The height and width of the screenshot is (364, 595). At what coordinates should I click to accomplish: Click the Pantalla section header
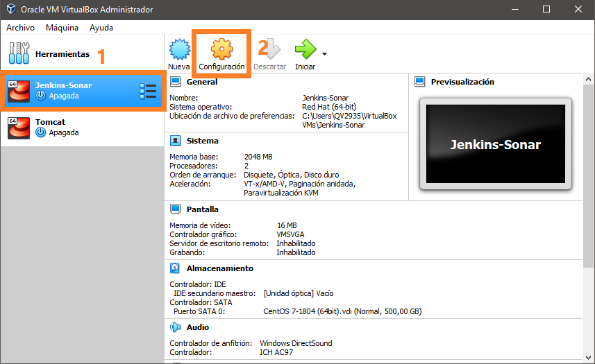click(202, 209)
